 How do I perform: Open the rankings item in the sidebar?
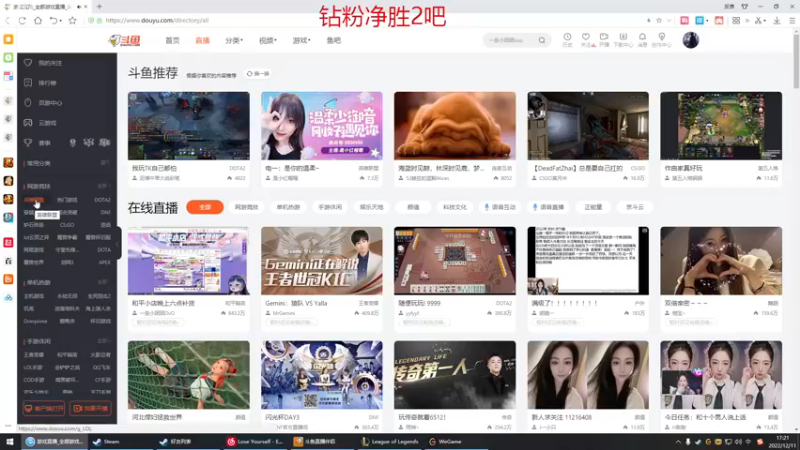point(41,83)
